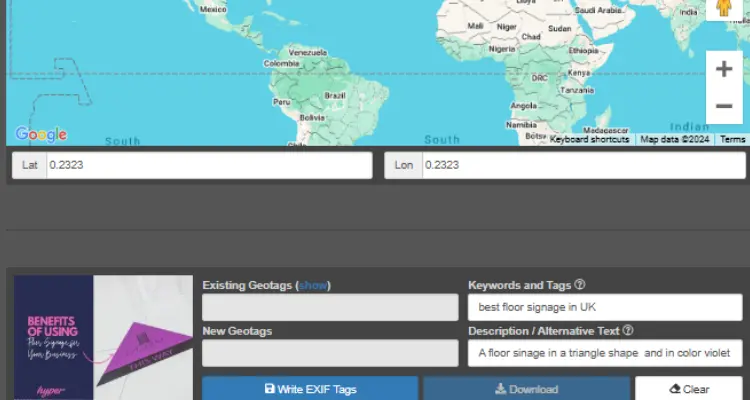This screenshot has width=750, height=400.
Task: Zoom out on the map
Action: [724, 106]
